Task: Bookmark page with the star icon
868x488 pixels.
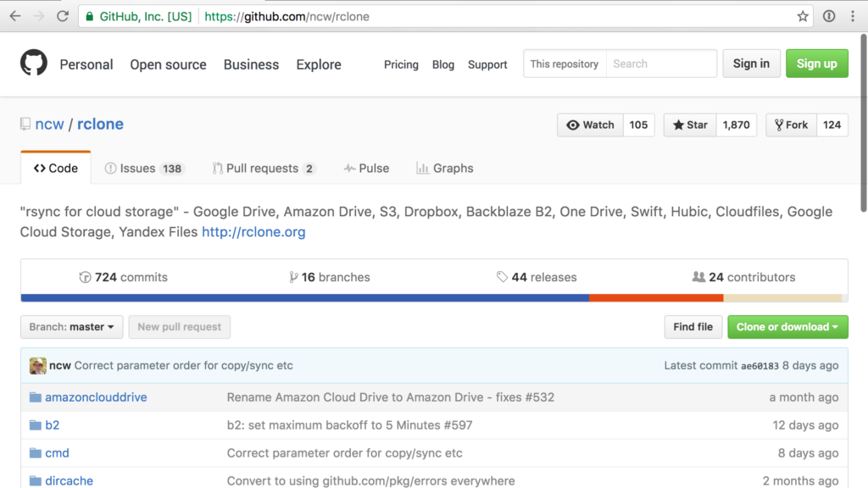Action: point(803,16)
